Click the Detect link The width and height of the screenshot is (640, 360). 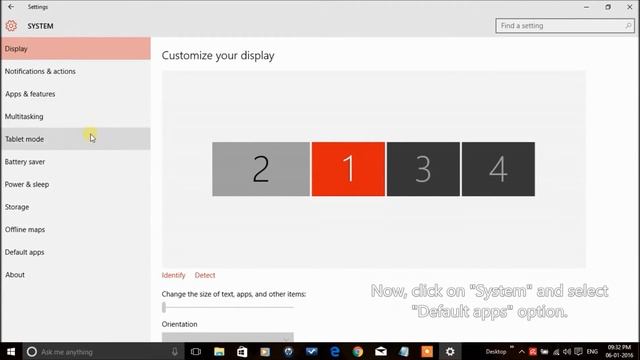tap(205, 275)
